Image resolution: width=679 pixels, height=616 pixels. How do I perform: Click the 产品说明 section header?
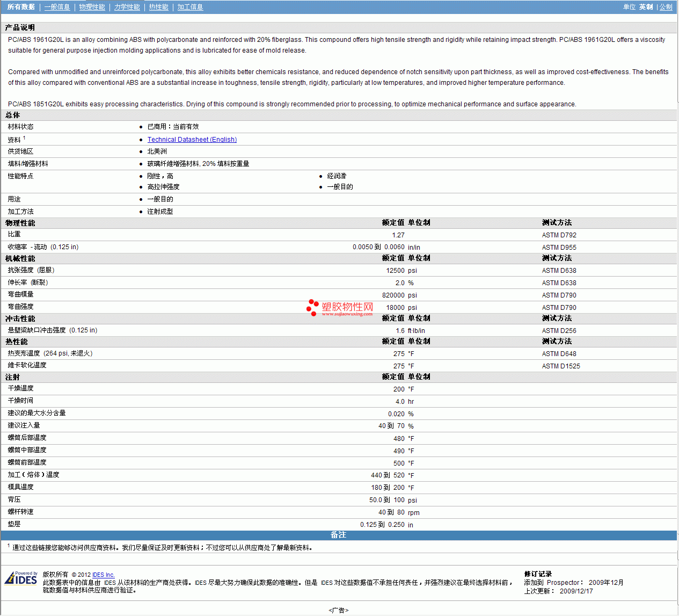(x=20, y=27)
